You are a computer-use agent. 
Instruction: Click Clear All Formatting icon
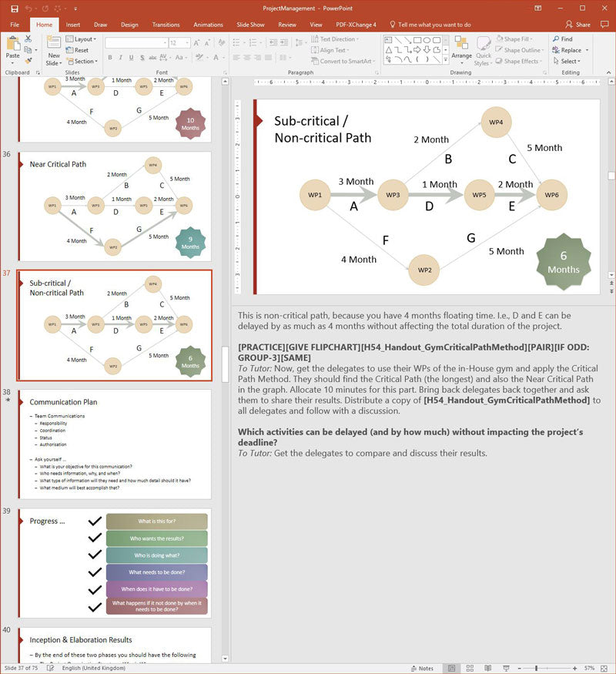pos(222,43)
